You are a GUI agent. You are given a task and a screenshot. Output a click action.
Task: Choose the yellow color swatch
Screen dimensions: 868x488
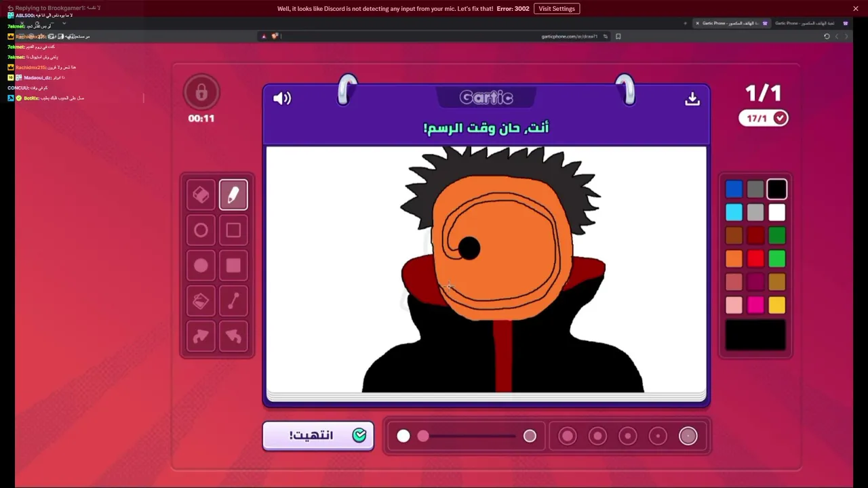click(777, 305)
